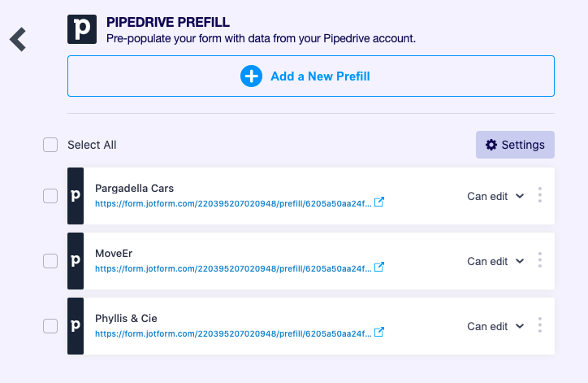Expand Can edit dropdown for MoveEr
588x383 pixels.
[x=495, y=261]
